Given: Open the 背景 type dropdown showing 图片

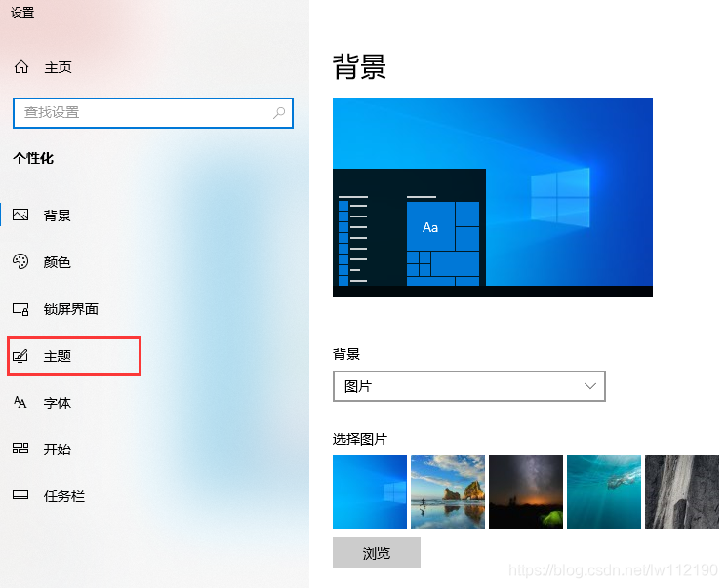Looking at the screenshot, I should (x=469, y=386).
